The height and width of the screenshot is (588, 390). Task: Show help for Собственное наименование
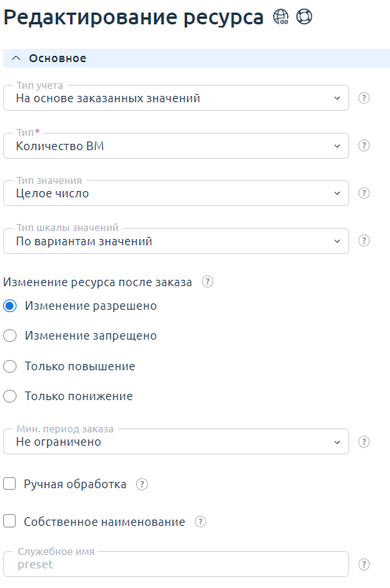pos(201,522)
